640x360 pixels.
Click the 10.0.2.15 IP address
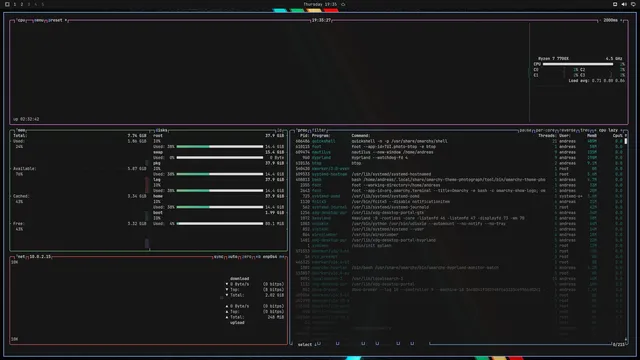40,257
